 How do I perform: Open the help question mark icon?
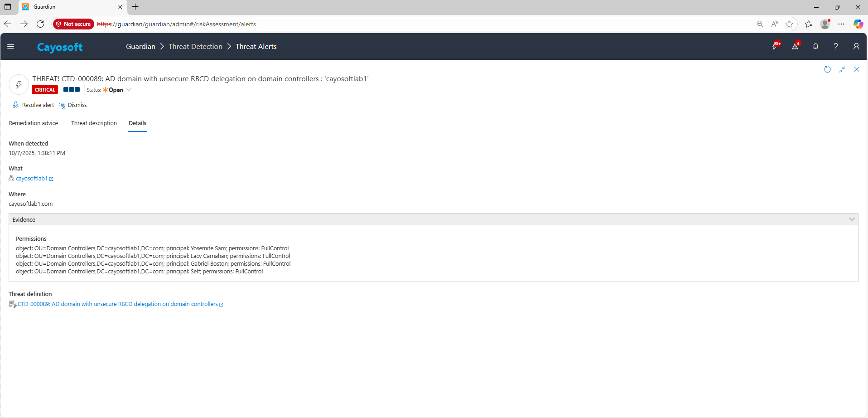pyautogui.click(x=836, y=46)
